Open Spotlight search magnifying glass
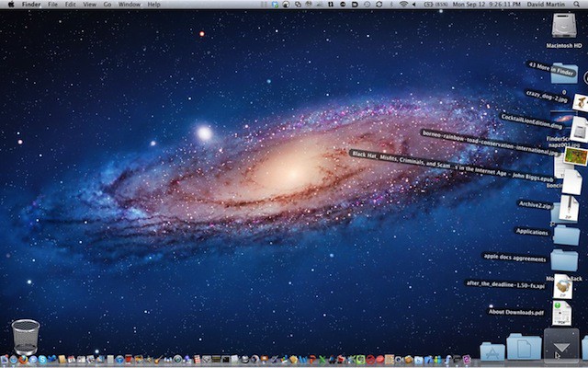This screenshot has height=368, width=588. click(x=577, y=5)
